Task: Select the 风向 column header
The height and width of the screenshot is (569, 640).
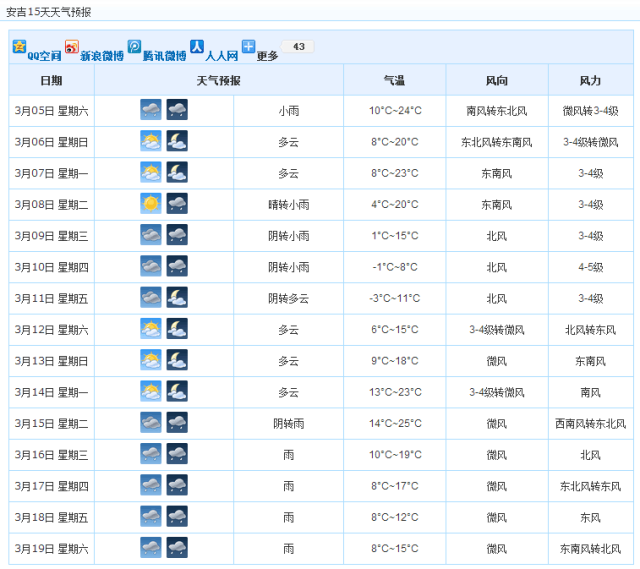Action: [x=496, y=80]
